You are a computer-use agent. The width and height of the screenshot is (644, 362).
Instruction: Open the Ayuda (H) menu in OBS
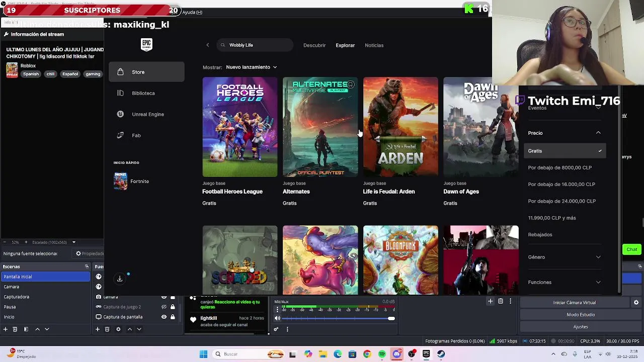[x=192, y=12]
